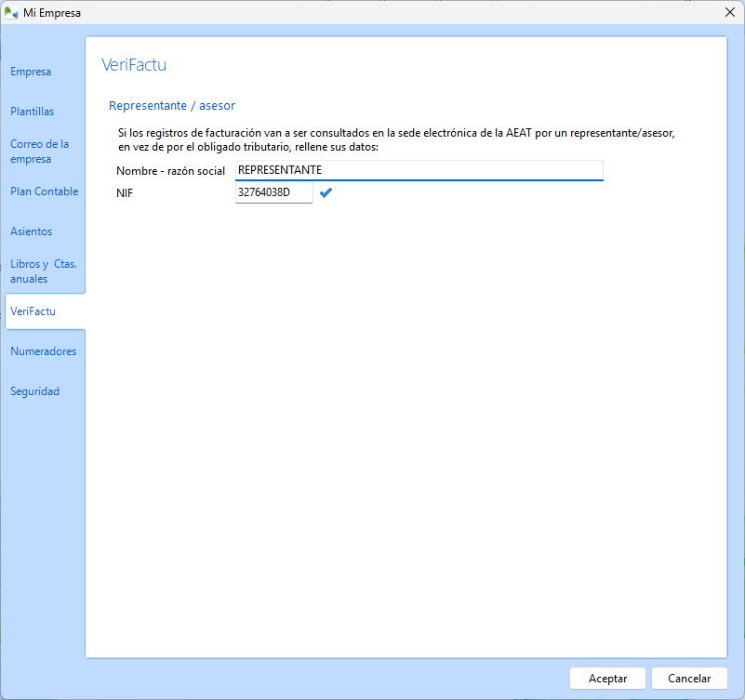Show the Libros y Ctas. anuales tab

click(x=43, y=271)
